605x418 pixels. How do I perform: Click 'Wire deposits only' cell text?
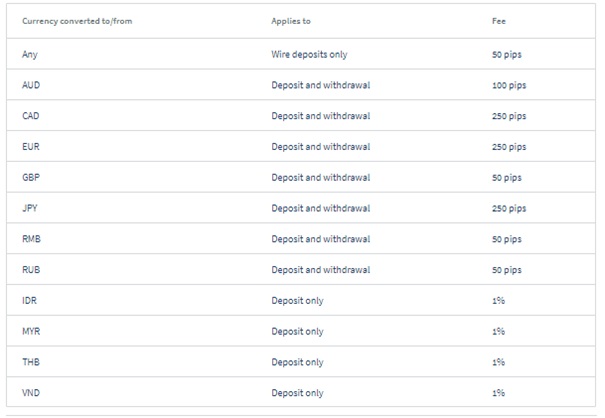[x=309, y=54]
